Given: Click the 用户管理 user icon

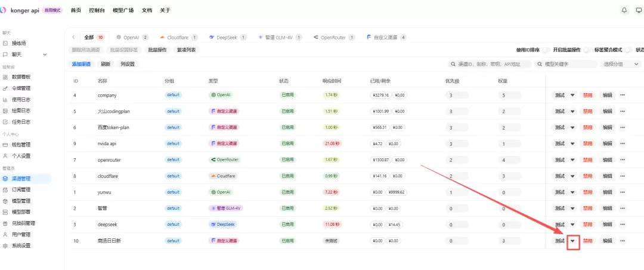Looking at the screenshot, I should point(5,235).
